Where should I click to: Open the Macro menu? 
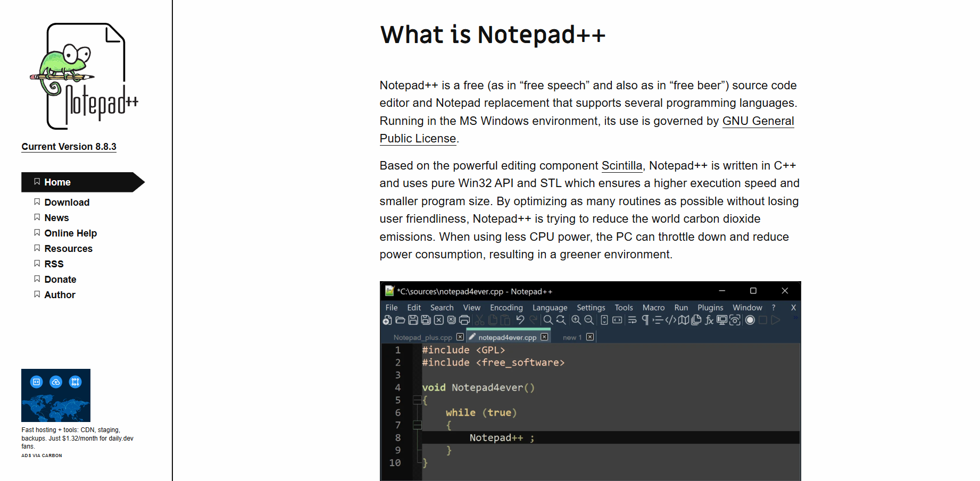pos(654,308)
